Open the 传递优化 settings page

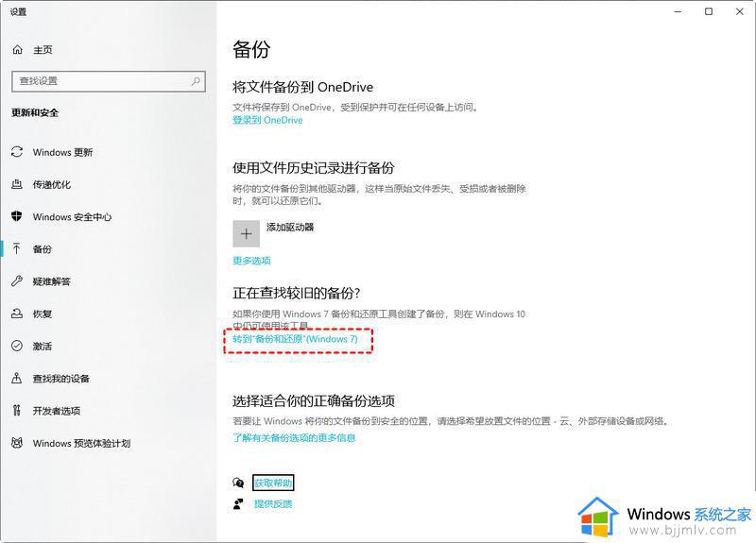52,184
